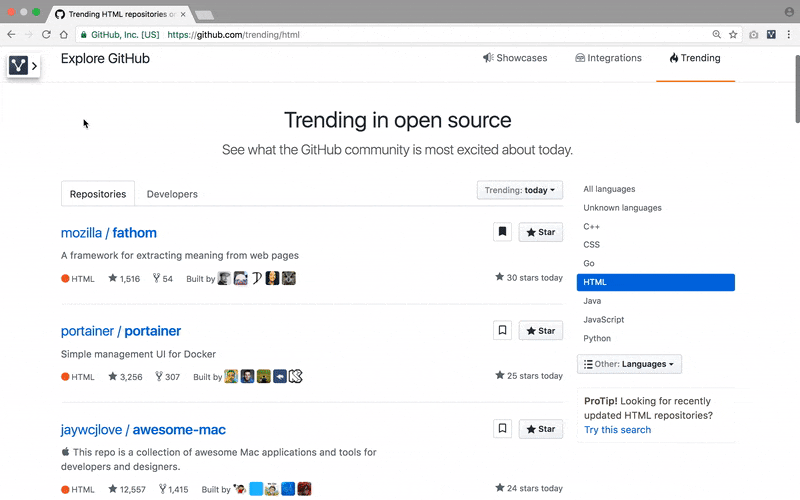Open the floating extension panel icon at left
The height and width of the screenshot is (500, 800).
23,66
